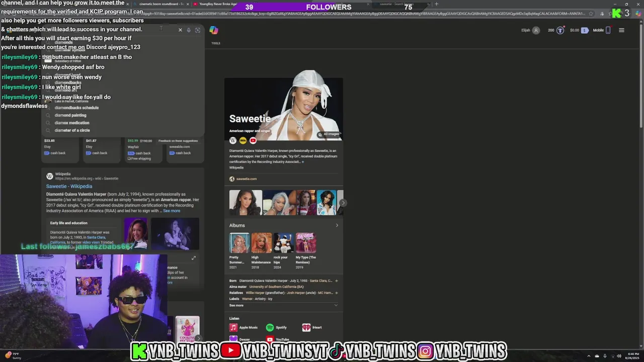The height and width of the screenshot is (362, 644).
Task: Expand the Born row plus sign
Action: pos(337,281)
